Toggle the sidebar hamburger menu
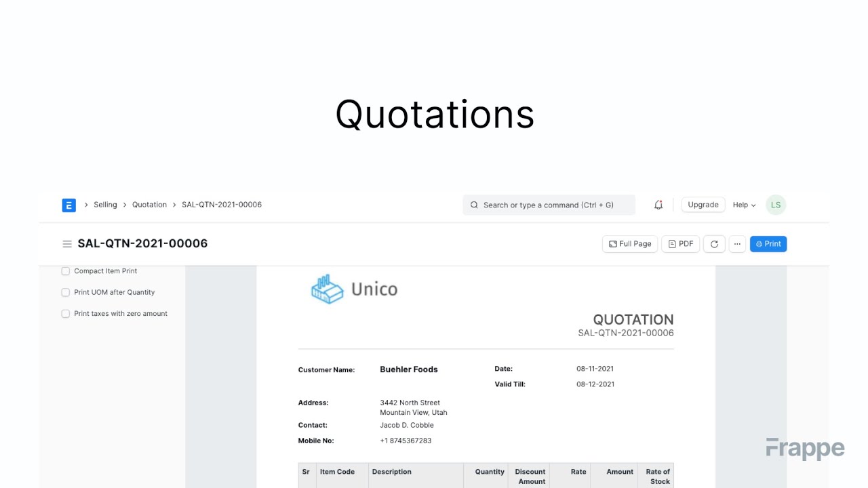Screen dimensions: 868x488 (67, 244)
